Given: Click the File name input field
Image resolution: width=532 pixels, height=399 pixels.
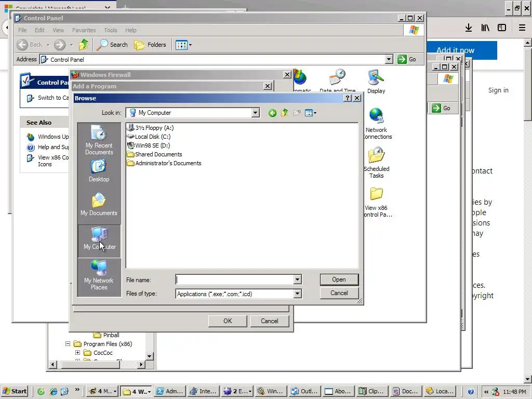Looking at the screenshot, I should 235,280.
